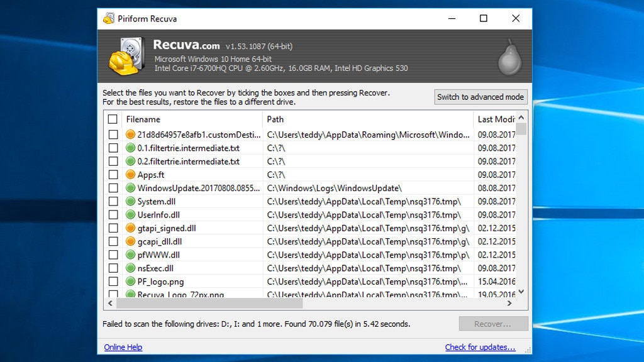Tick the checkbox for 21d8d64957e8afb1.customDesti...
This screenshot has width=644, height=362.
(x=113, y=134)
